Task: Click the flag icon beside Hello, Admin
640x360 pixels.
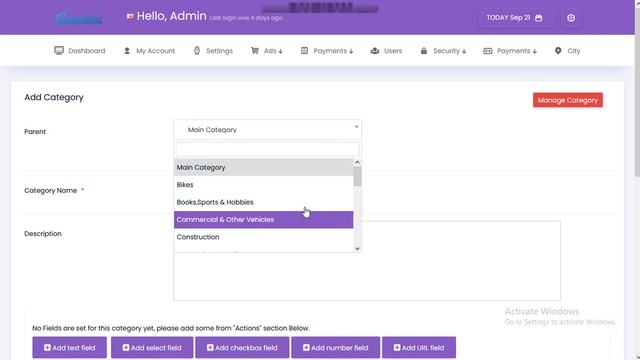Action: click(x=130, y=16)
